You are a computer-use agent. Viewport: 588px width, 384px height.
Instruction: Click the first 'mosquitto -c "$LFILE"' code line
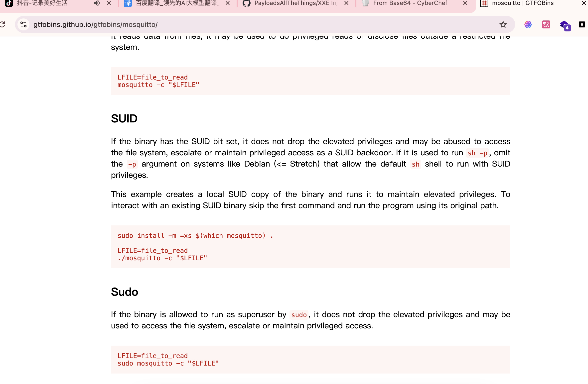158,85
